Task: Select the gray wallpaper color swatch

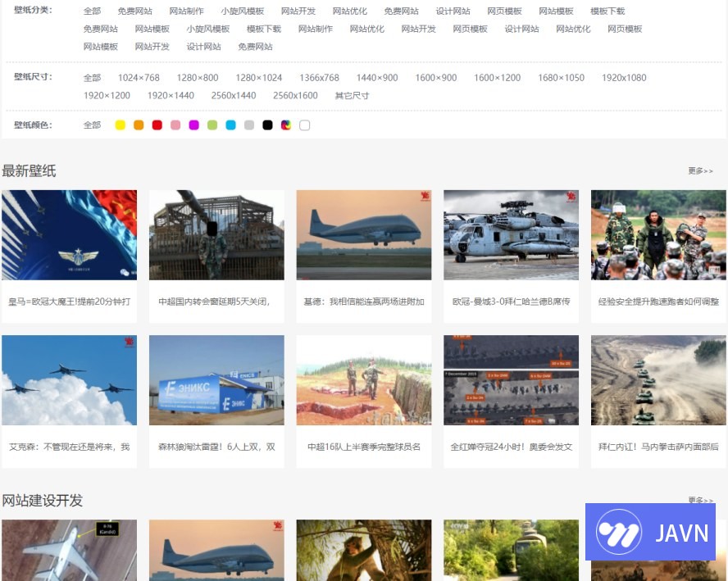Action: click(249, 125)
